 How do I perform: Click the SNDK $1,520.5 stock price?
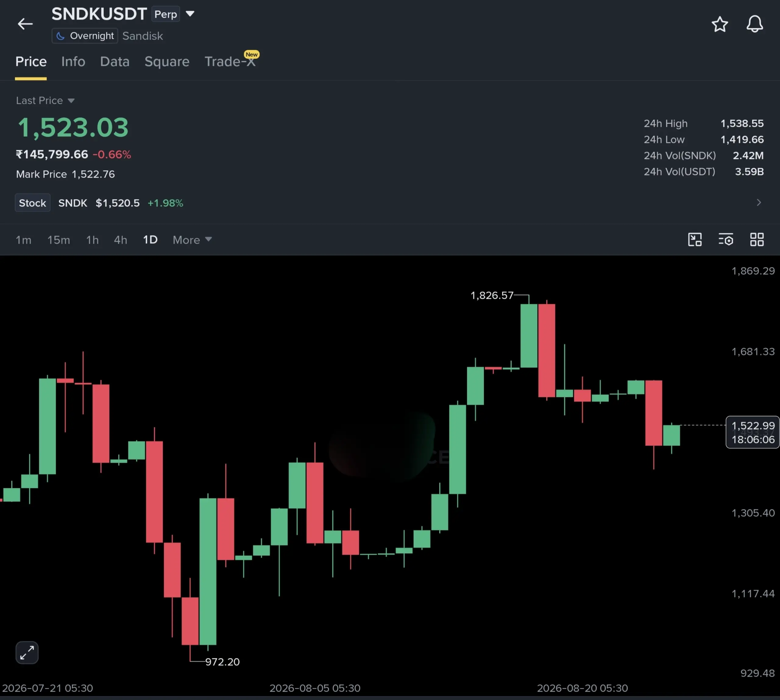point(117,203)
